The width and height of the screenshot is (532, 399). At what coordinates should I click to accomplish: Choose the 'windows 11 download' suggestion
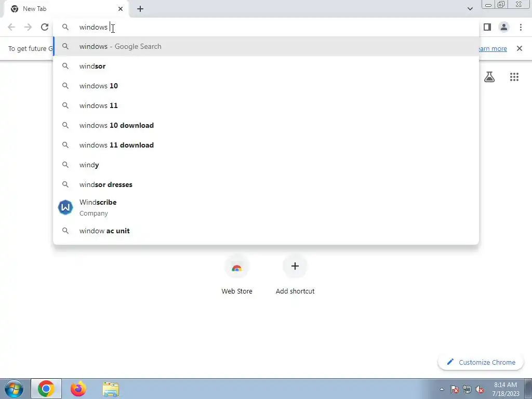tap(266, 145)
